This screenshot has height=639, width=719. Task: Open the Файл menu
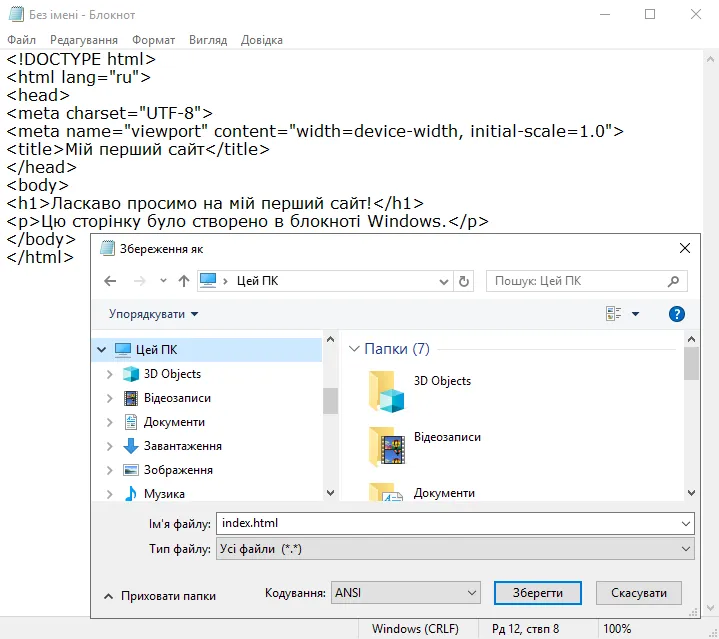[21, 40]
